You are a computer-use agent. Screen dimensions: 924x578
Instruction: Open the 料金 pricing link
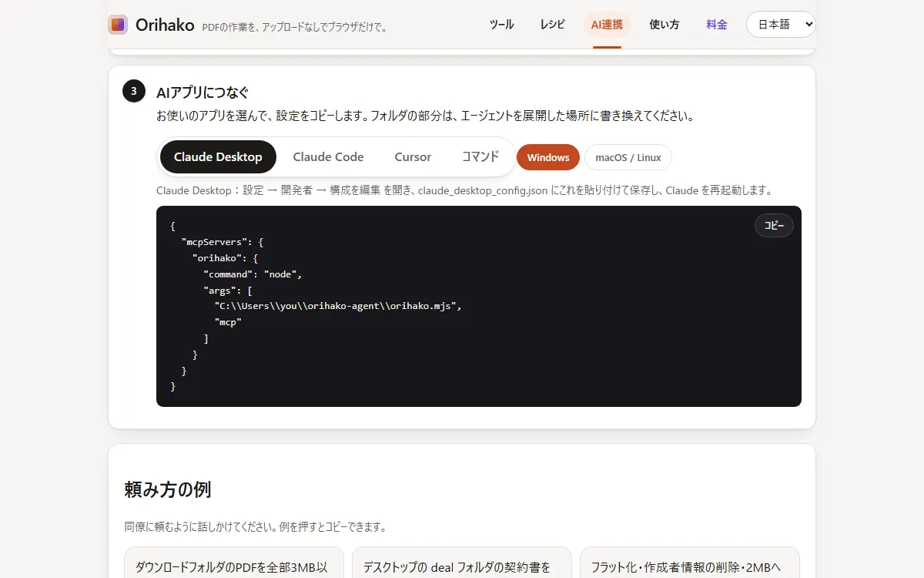click(717, 25)
